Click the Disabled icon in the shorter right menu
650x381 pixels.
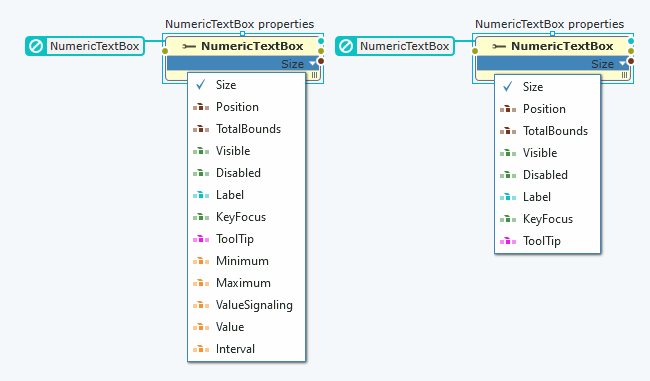coord(508,175)
